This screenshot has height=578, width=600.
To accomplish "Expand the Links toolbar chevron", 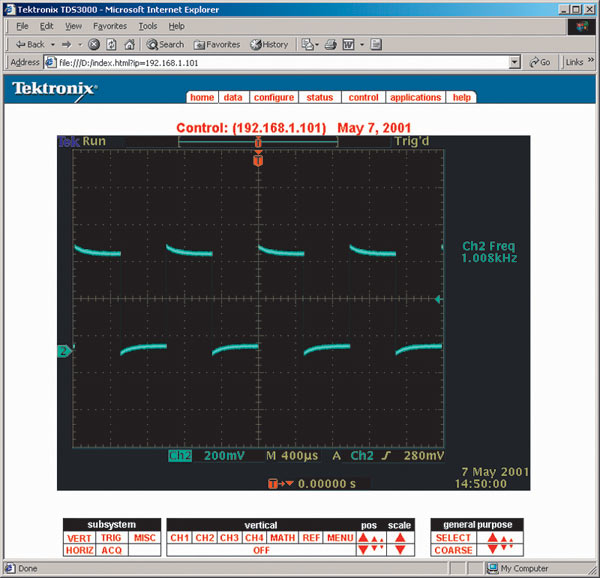I will [x=591, y=60].
